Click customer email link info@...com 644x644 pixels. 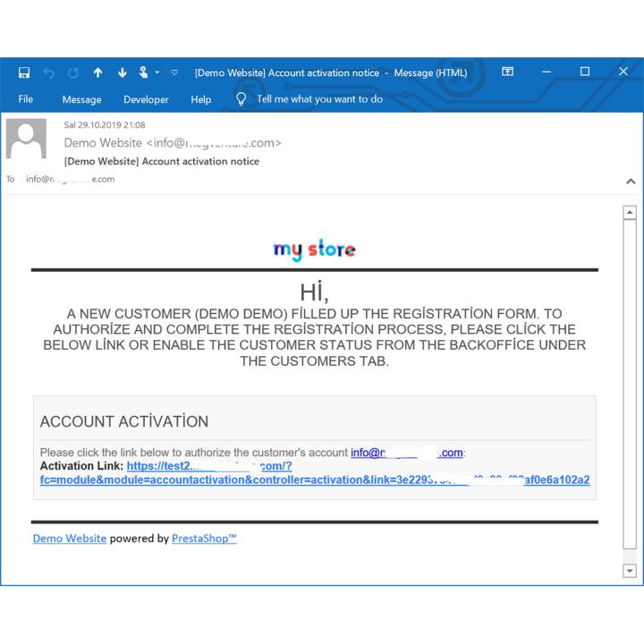click(x=407, y=453)
